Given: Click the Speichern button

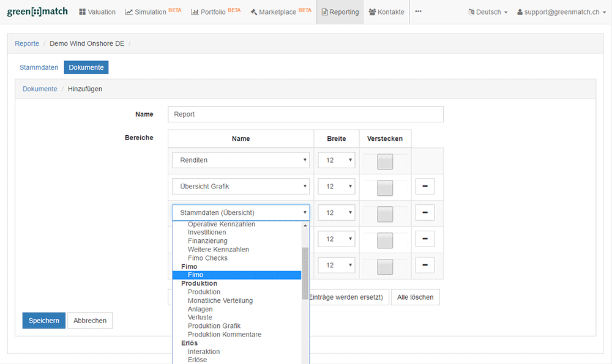Looking at the screenshot, I should [44, 321].
